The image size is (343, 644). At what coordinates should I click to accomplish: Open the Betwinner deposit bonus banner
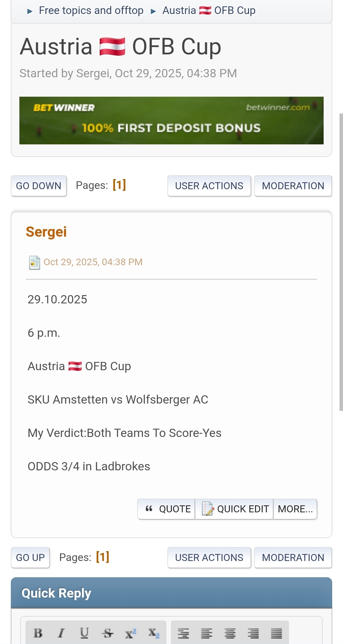point(171,121)
